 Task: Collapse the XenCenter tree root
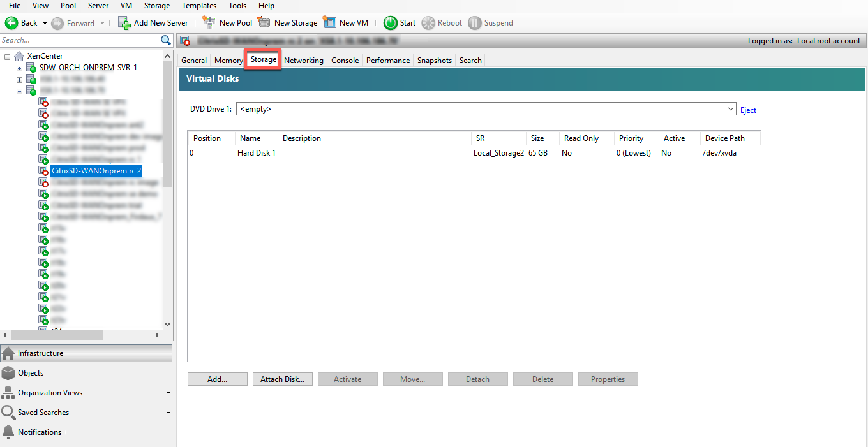[6, 56]
